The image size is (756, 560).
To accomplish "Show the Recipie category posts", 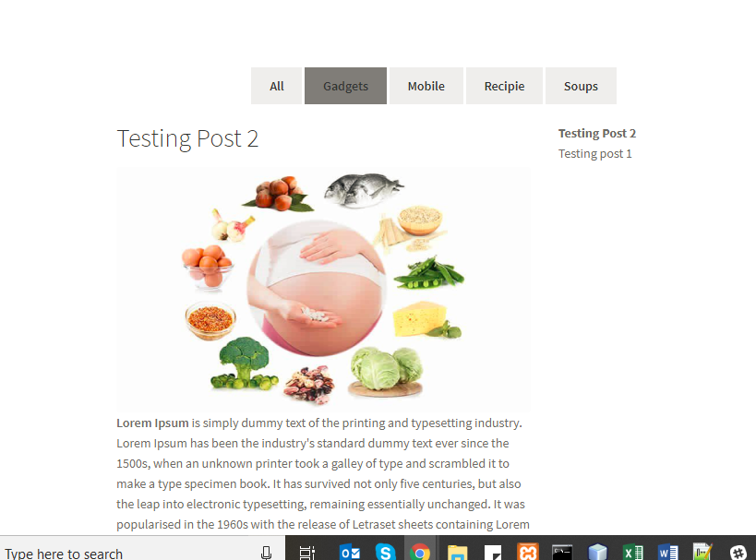I will click(504, 86).
